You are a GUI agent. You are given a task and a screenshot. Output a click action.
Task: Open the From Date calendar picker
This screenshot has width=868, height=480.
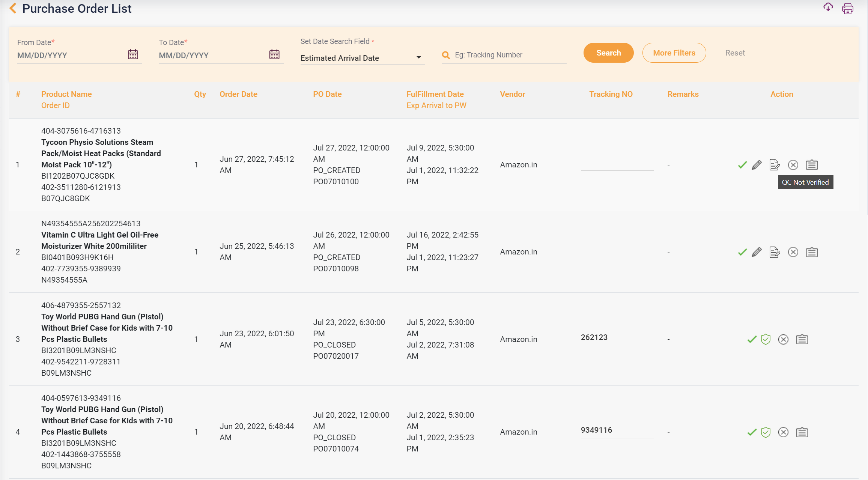tap(133, 54)
